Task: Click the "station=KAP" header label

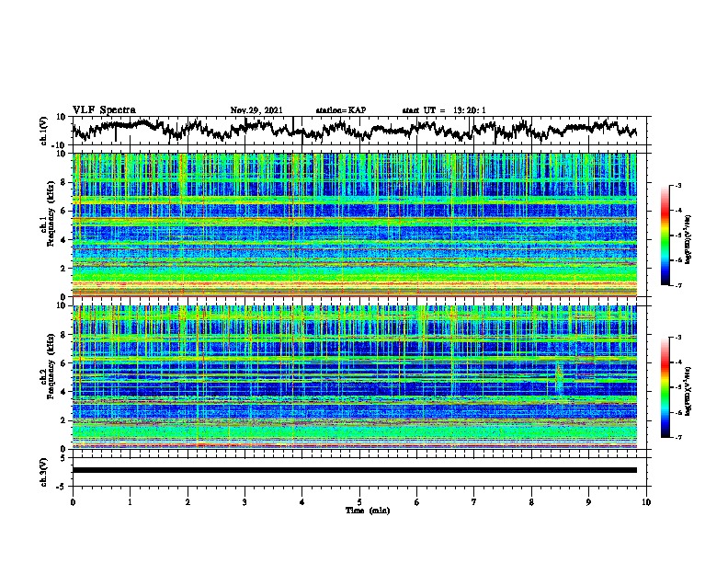Action: click(x=341, y=110)
